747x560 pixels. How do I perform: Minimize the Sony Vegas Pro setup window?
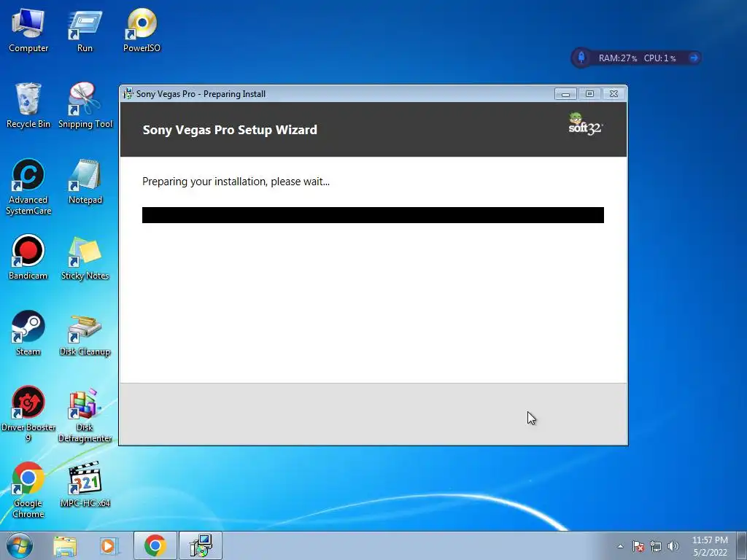pos(565,94)
